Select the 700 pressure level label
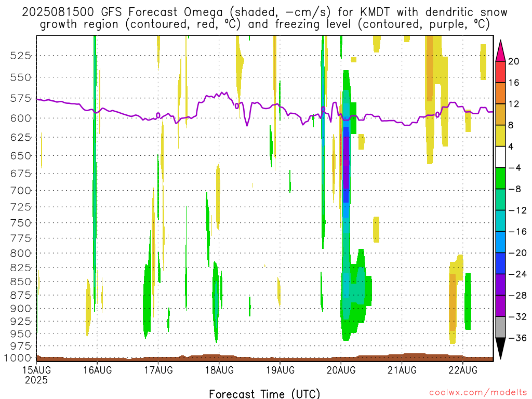 (21, 190)
